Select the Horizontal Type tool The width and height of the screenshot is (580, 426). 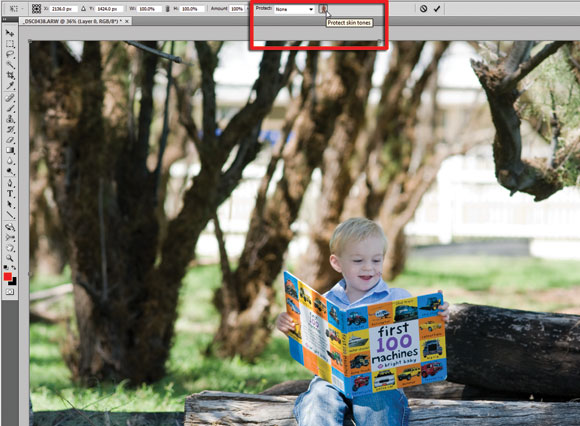(10, 193)
